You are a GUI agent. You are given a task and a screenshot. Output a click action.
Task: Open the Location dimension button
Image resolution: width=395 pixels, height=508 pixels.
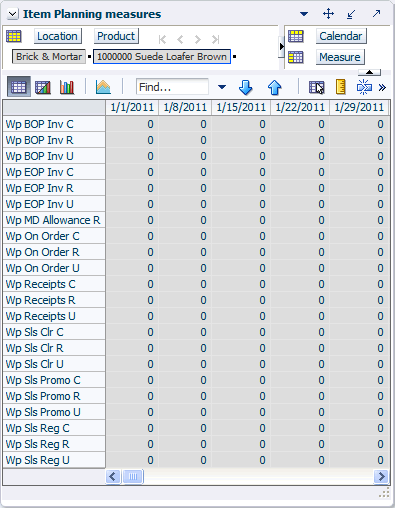click(x=57, y=36)
